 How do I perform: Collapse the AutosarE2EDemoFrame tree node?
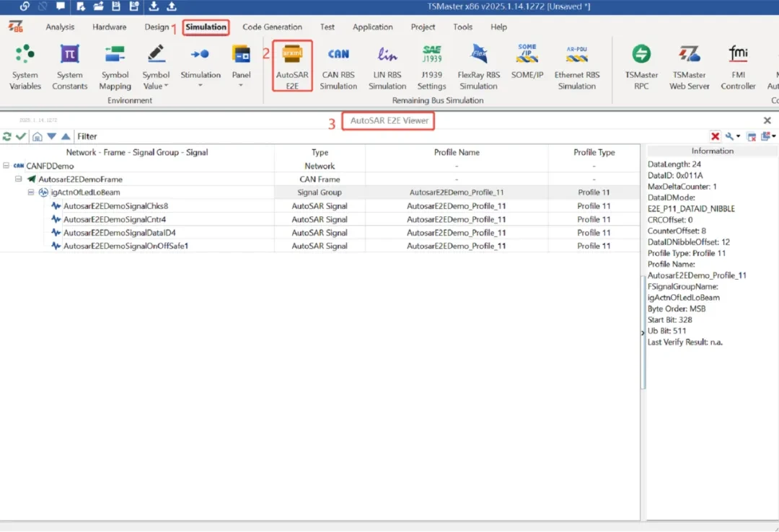(x=19, y=179)
